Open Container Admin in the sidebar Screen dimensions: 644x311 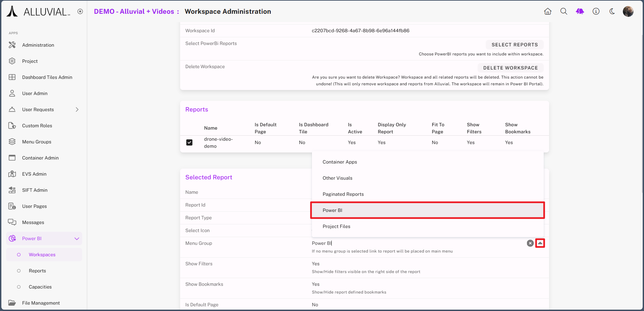pyautogui.click(x=44, y=158)
